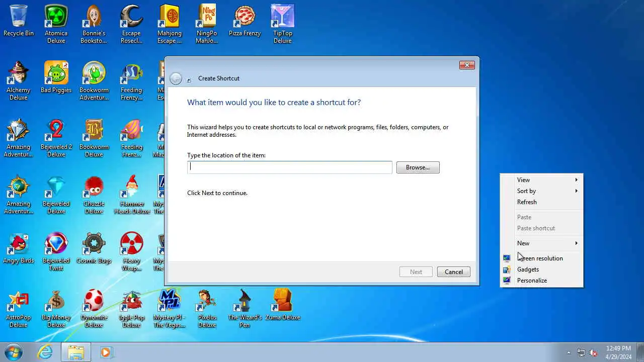Select the Bookworm Deluxe icon
Viewport: 644px width, 362px height.
94,138
